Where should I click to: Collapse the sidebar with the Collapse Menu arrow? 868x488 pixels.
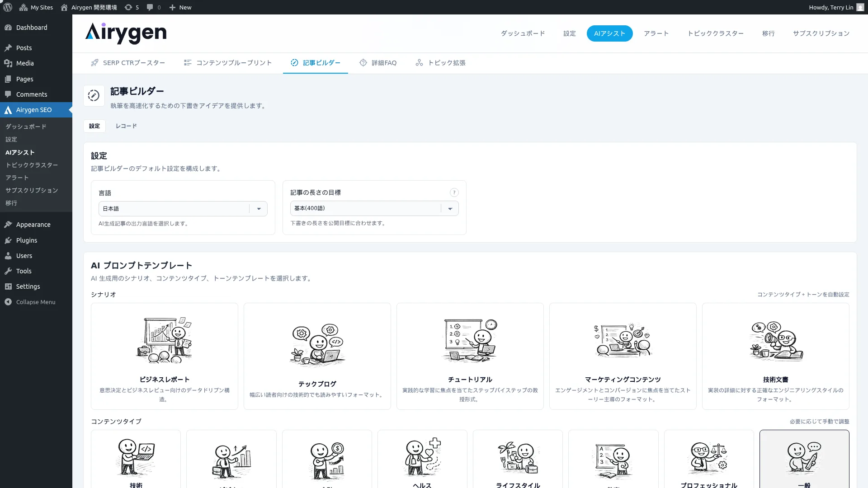point(8,302)
